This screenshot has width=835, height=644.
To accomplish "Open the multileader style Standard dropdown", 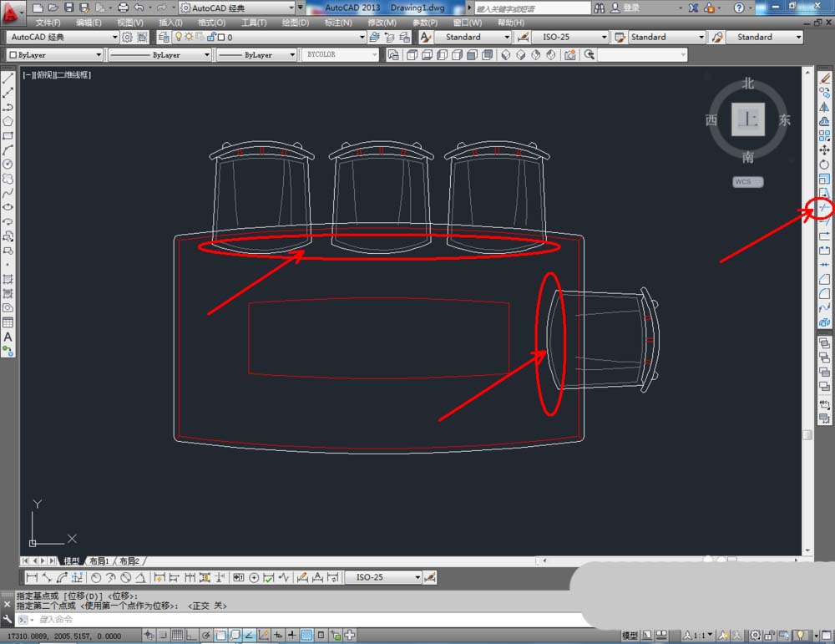I will (x=764, y=37).
